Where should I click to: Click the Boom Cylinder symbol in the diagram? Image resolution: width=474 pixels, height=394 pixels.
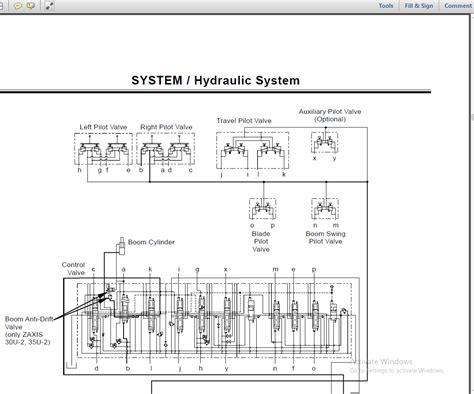pos(122,246)
